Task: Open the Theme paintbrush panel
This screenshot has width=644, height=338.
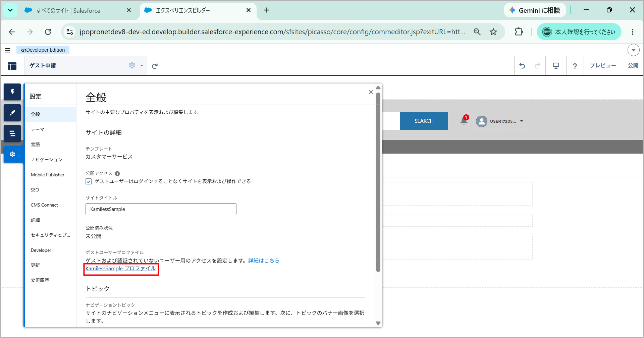Action: click(x=12, y=113)
